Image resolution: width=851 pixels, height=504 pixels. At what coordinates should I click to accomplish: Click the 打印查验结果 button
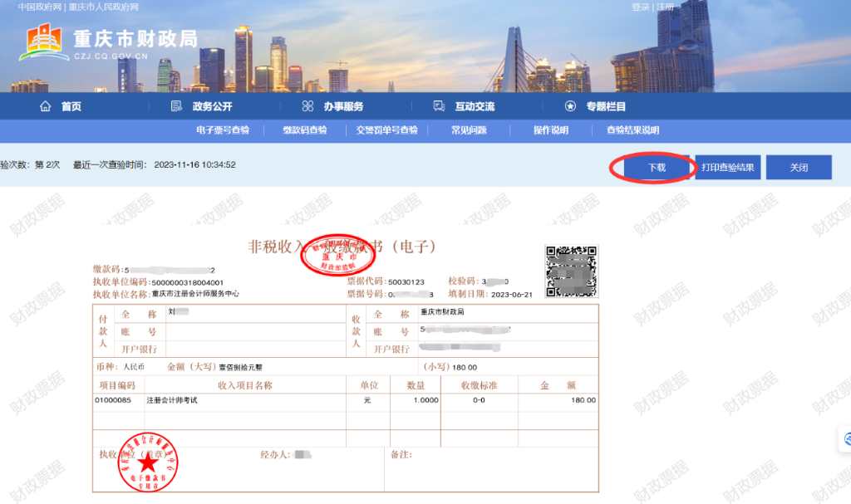pos(727,168)
